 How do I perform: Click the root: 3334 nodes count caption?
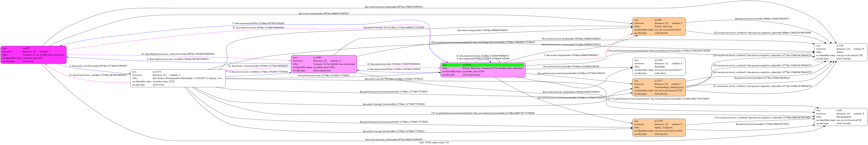(x=434, y=143)
